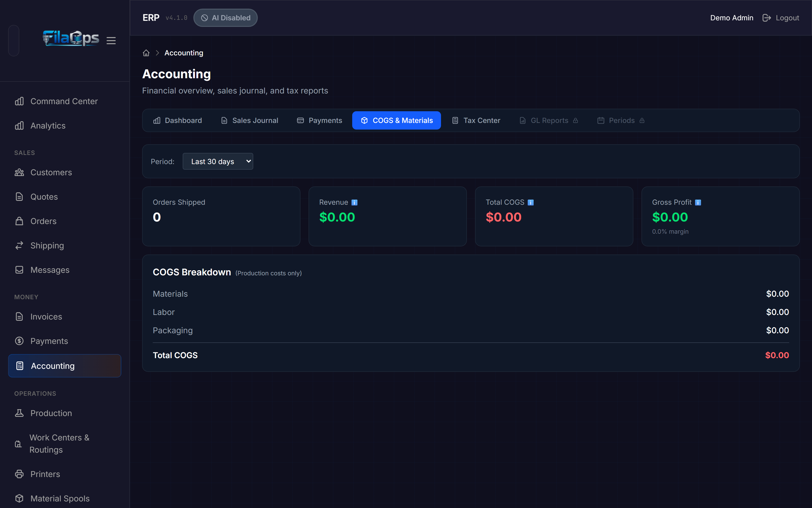
Task: Click the hamburger menu icon beside the FilaOps logo
Action: click(x=111, y=41)
